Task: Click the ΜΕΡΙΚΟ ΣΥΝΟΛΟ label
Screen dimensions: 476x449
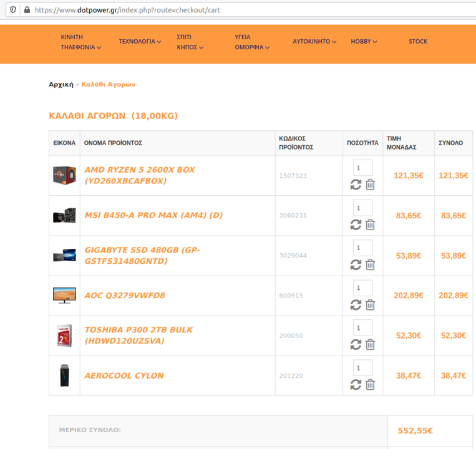Action: (x=90, y=430)
